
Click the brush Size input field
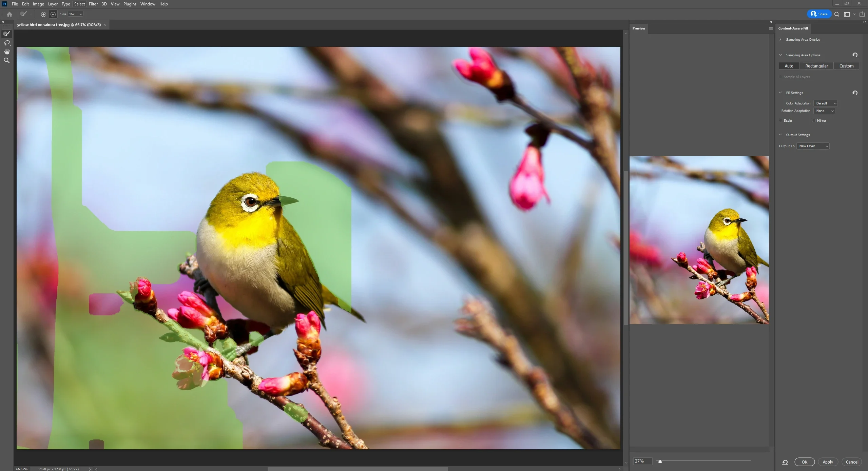(73, 14)
